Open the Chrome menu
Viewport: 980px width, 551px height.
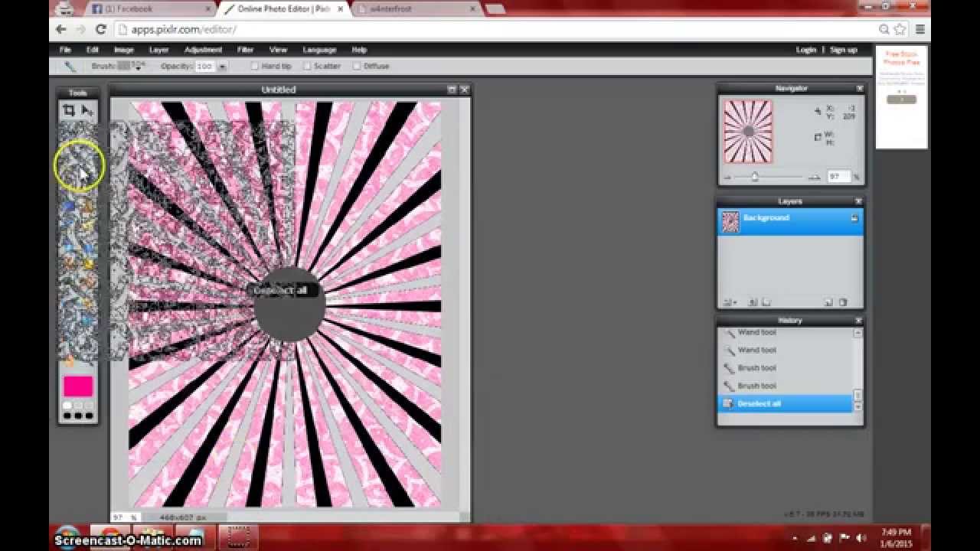point(920,29)
